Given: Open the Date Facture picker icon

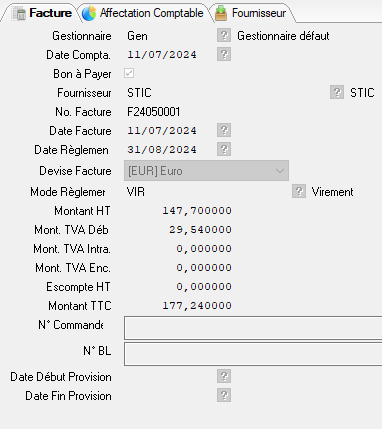Looking at the screenshot, I should click(x=224, y=130).
